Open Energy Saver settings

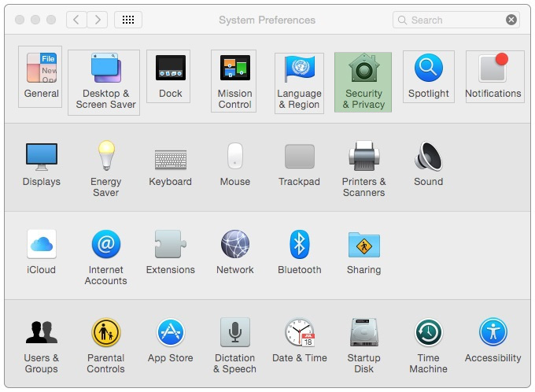point(106,168)
